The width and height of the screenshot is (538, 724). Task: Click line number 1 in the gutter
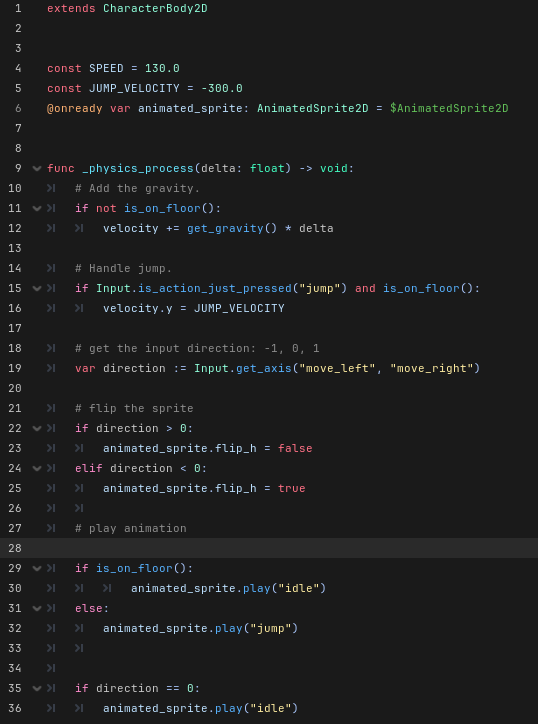(x=18, y=8)
